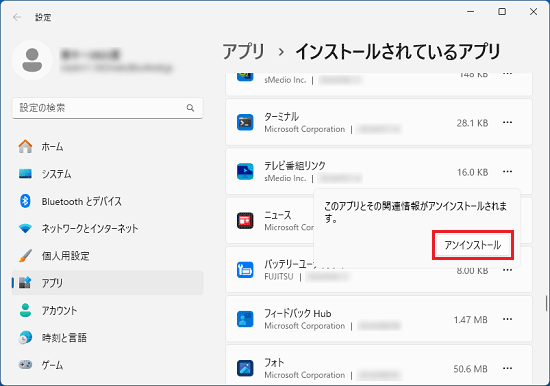
Task: Minimize the 設定 window
Action: coord(470,12)
